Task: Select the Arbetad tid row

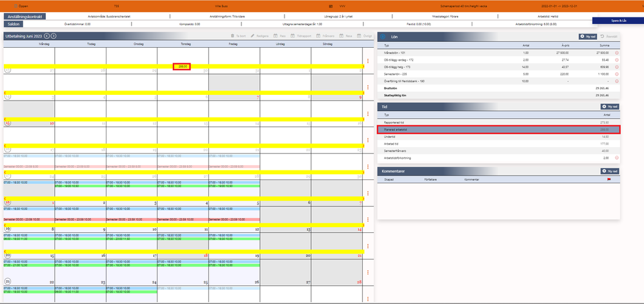Action: point(499,144)
